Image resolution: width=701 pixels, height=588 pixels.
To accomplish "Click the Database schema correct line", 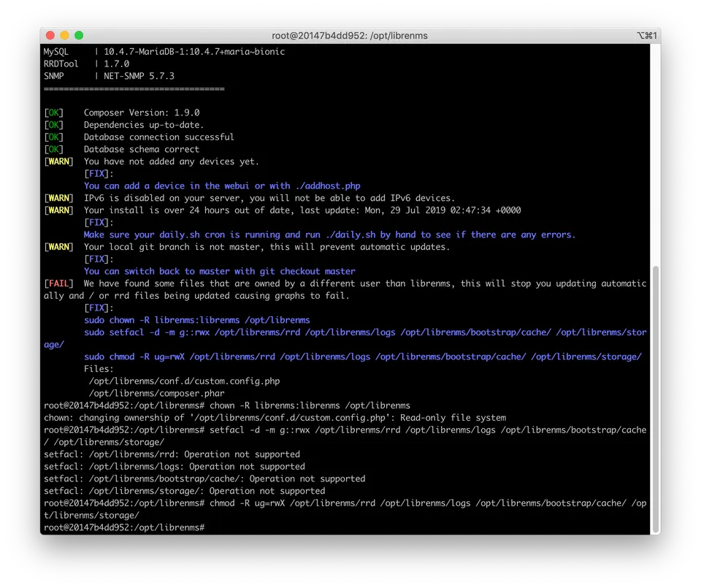I will 121,149.
